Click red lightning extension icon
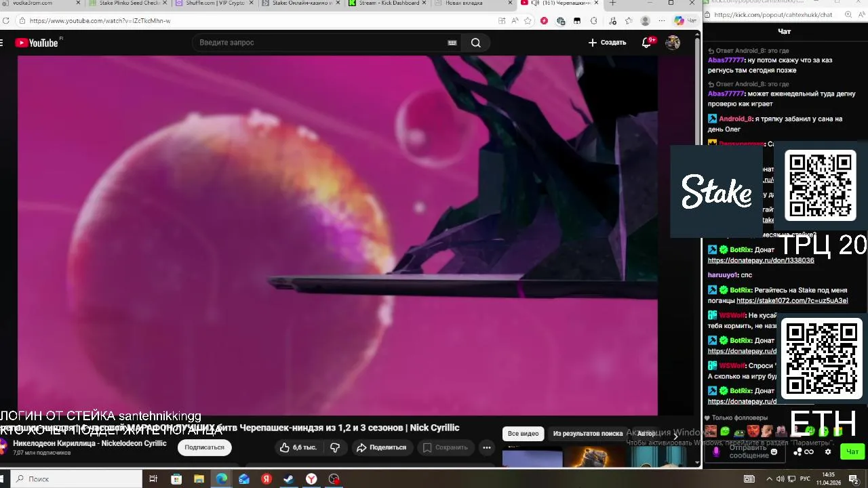Image resolution: width=868 pixels, height=488 pixels. tap(544, 21)
